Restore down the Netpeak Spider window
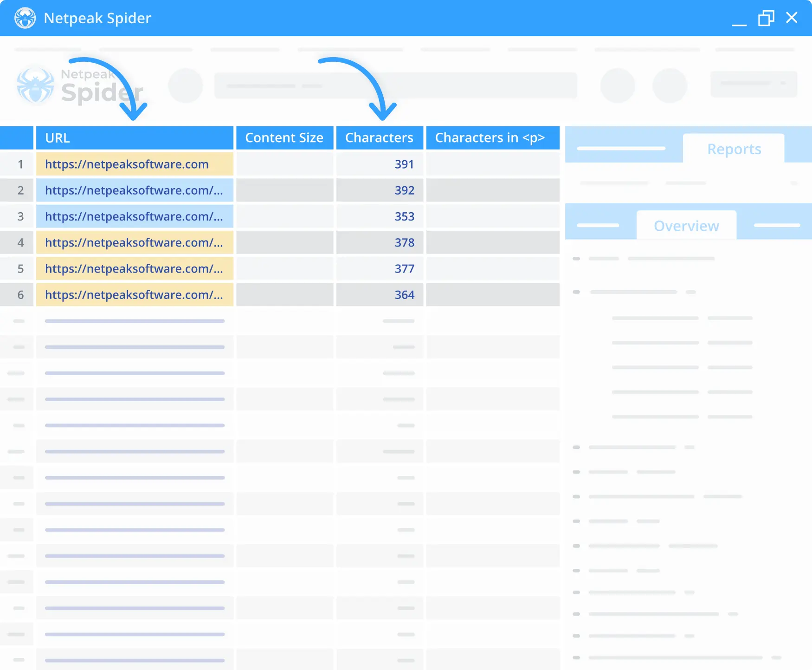This screenshot has width=812, height=670. tap(766, 18)
